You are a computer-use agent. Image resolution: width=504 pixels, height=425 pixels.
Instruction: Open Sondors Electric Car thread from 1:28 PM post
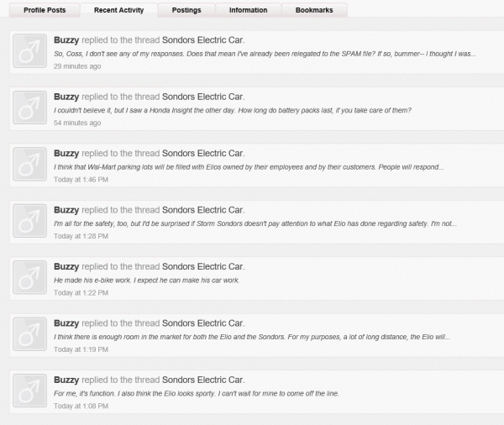coord(202,209)
